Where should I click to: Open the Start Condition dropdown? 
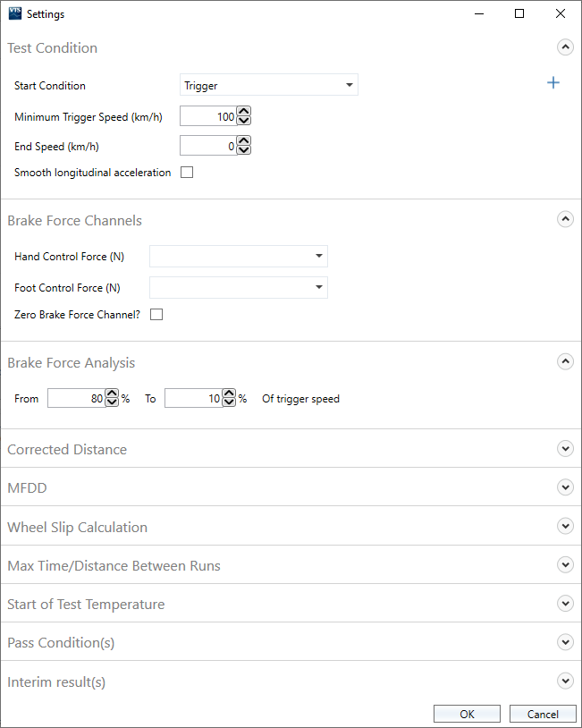(x=268, y=86)
